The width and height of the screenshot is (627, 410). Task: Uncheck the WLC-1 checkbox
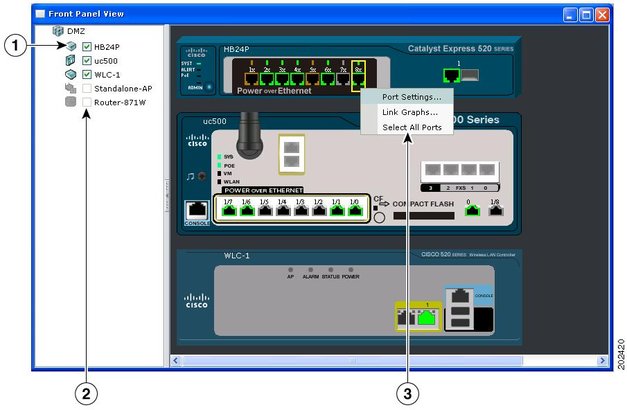(87, 74)
